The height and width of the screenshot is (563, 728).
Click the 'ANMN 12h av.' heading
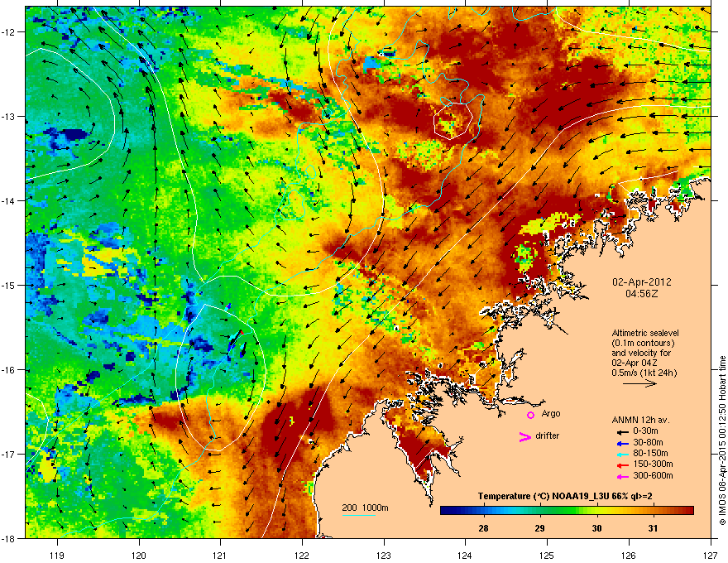tap(640, 420)
